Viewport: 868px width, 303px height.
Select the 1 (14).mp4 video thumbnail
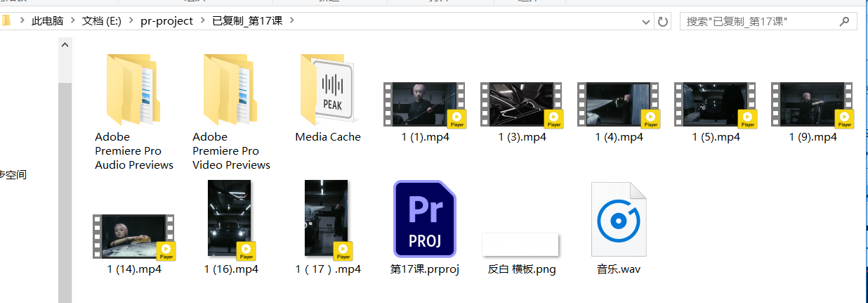coord(134,237)
